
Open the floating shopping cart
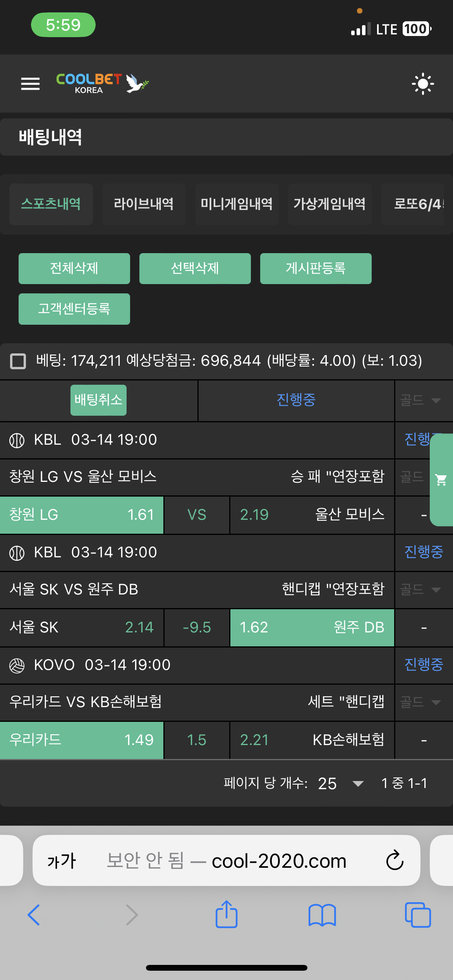pyautogui.click(x=441, y=480)
